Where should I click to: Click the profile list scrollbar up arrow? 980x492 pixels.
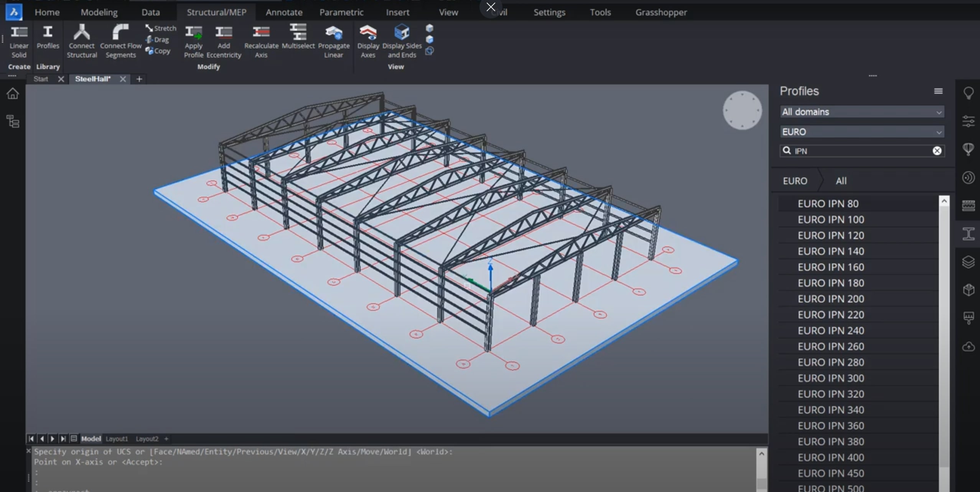944,201
